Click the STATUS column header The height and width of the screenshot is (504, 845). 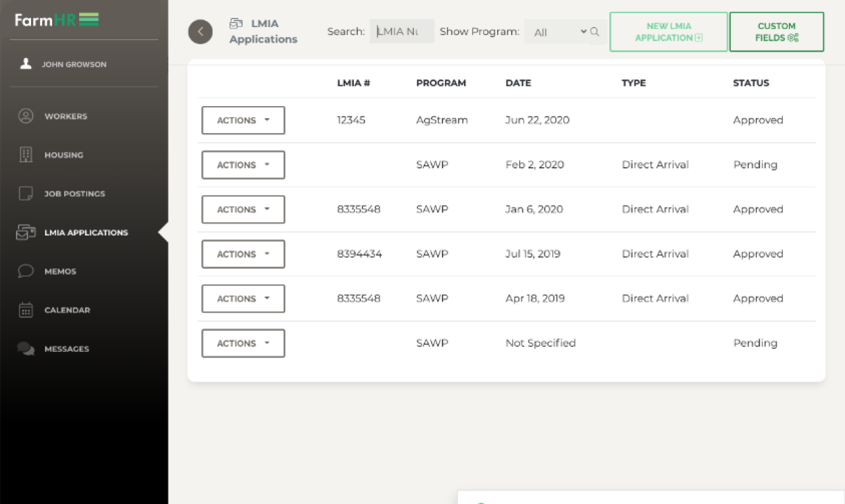pyautogui.click(x=751, y=83)
